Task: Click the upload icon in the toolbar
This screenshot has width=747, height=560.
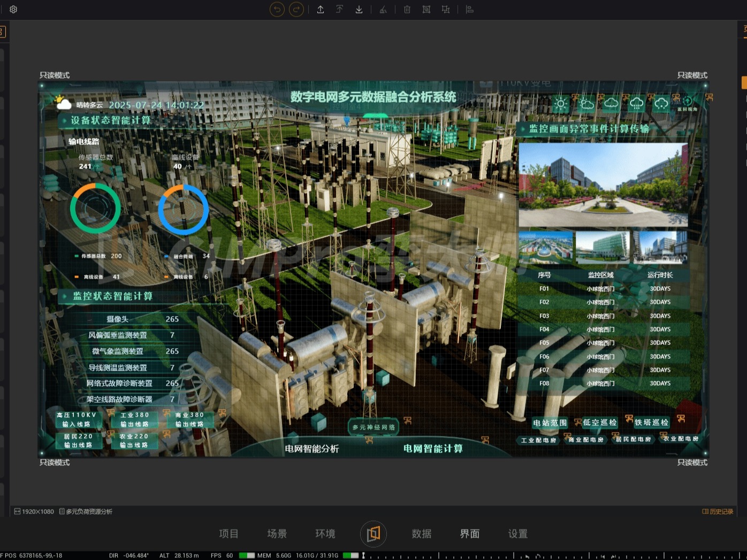Action: click(x=320, y=9)
